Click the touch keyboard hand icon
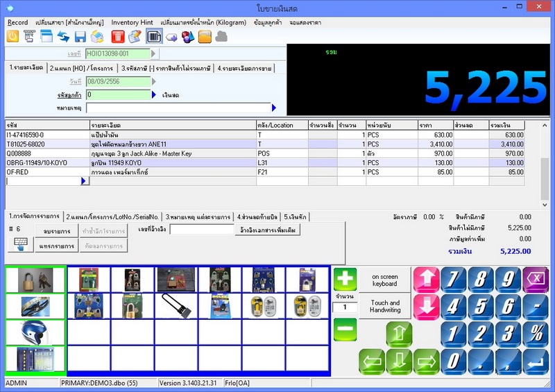This screenshot has width=555, height=392. [21, 244]
